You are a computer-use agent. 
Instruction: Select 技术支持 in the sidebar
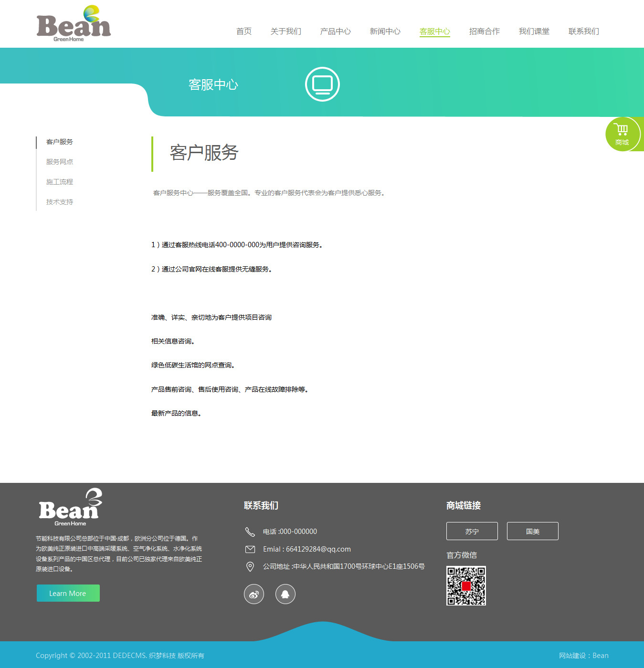[60, 202]
